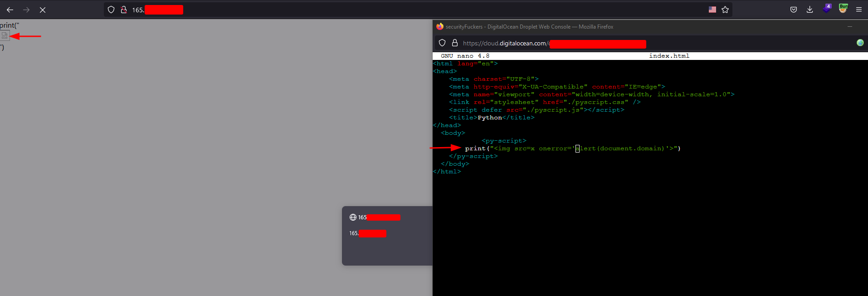Click the broken image icon on the page
The width and height of the screenshot is (868, 296).
click(5, 35)
